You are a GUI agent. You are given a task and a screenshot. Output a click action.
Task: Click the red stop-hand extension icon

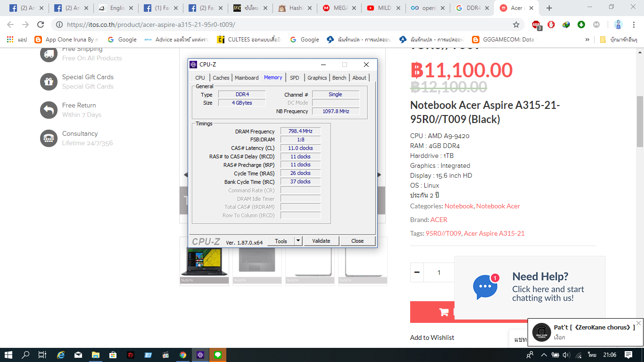pyautogui.click(x=551, y=25)
